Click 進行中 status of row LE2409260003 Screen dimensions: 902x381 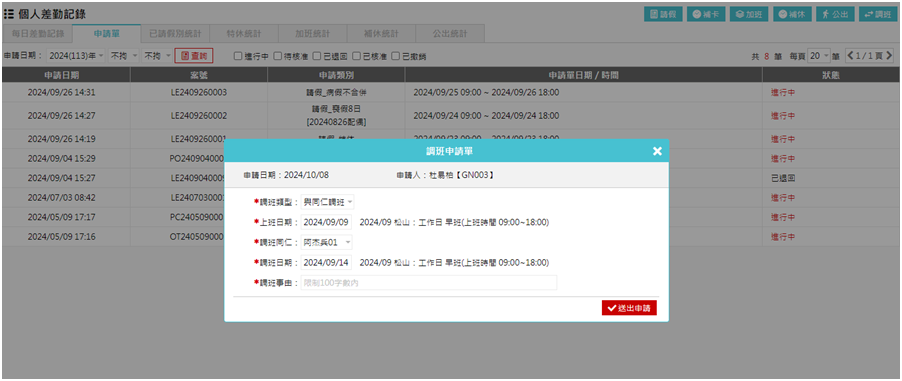pyautogui.click(x=783, y=92)
